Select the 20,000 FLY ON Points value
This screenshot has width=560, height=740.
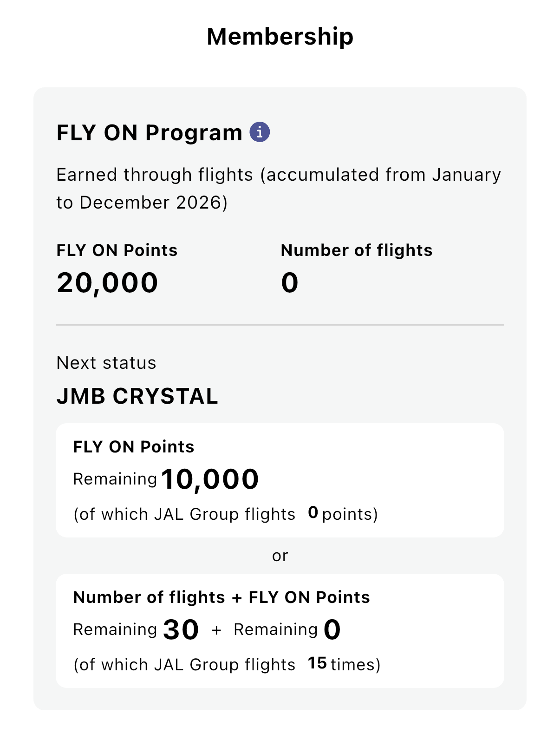107,282
